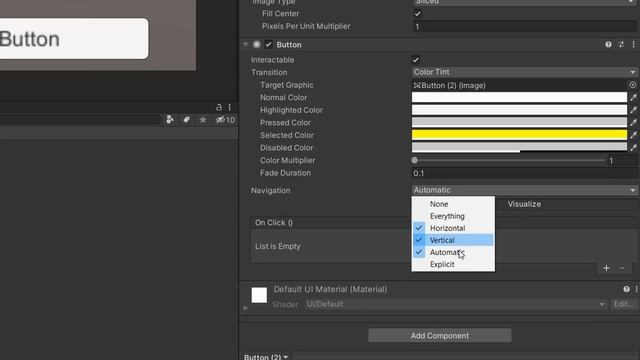This screenshot has height=360, width=640.
Task: Click the "On Click ()" header
Action: [274, 222]
